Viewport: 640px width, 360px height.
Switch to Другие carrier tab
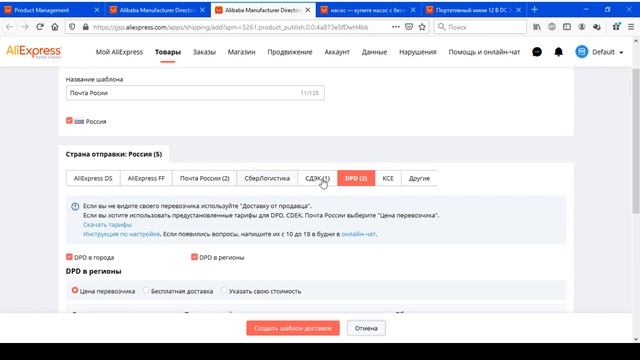419,178
